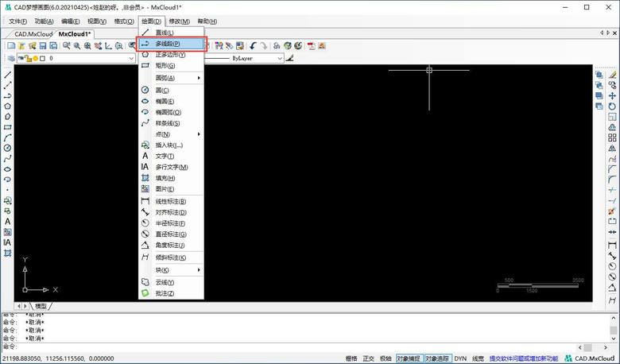Viewport: 620px width, 364px height.
Task: Toggle 正交 ortho mode in status bar
Action: point(368,358)
